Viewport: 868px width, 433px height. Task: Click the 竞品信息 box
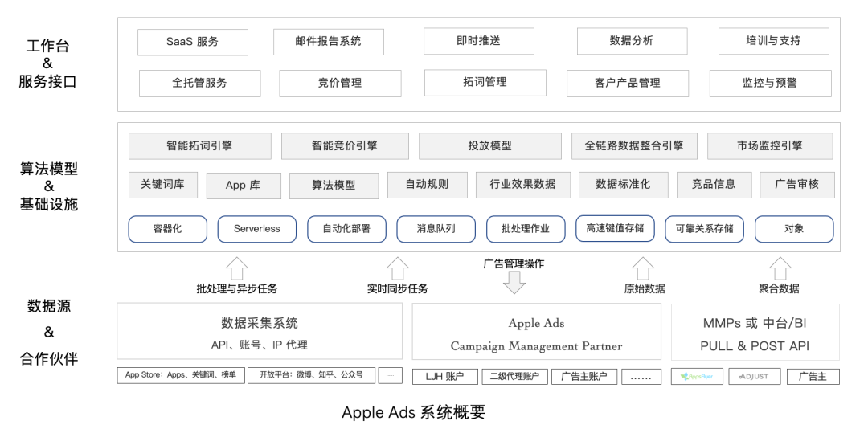coord(714,185)
